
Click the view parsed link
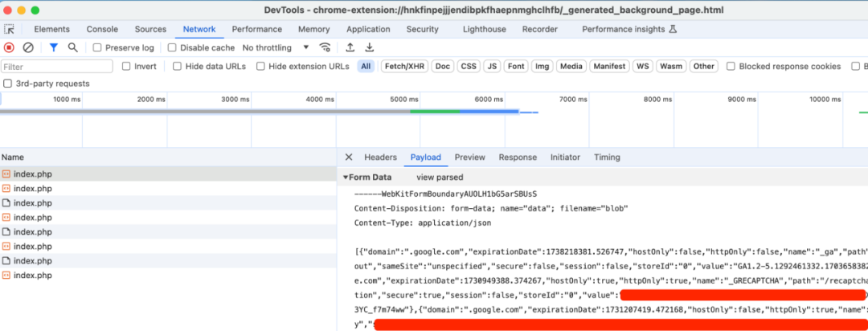(x=440, y=177)
